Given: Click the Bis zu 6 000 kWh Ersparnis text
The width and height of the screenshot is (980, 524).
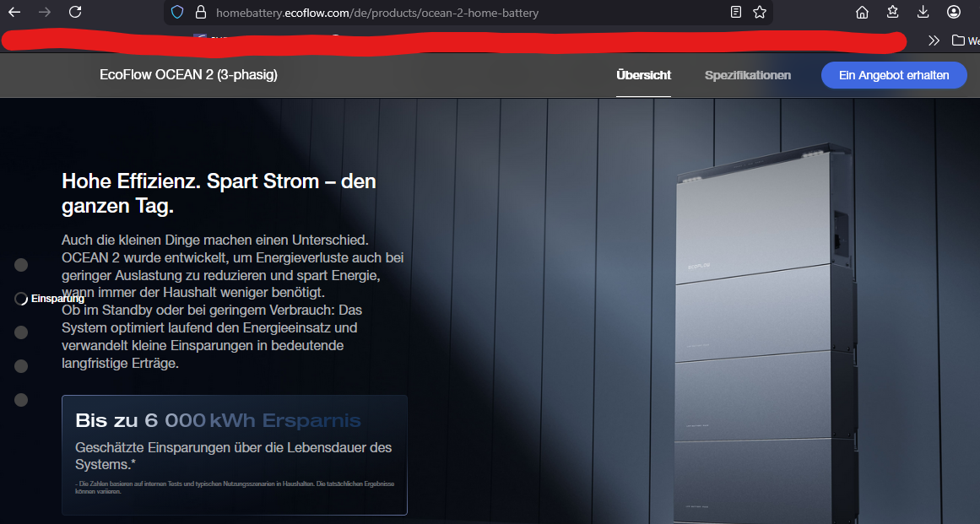Looking at the screenshot, I should coord(218,420).
